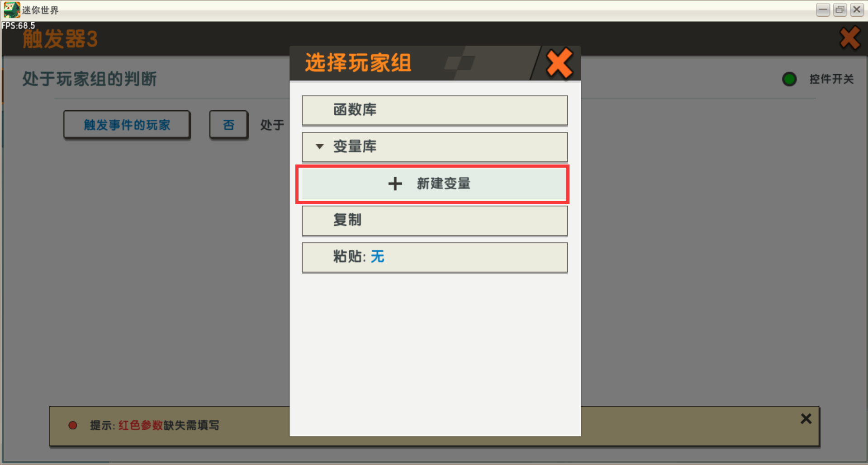
Task: Click the 触发器3 title text
Action: coord(60,39)
